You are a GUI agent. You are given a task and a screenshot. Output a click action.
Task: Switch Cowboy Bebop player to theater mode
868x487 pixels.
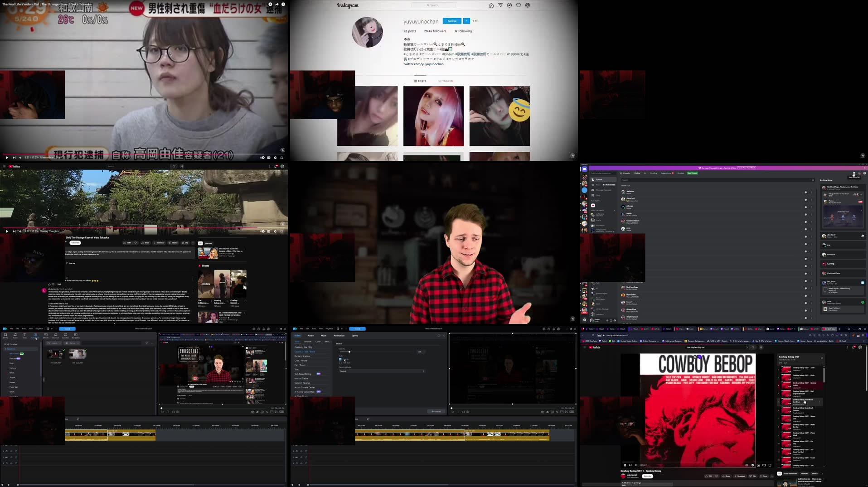click(x=764, y=465)
